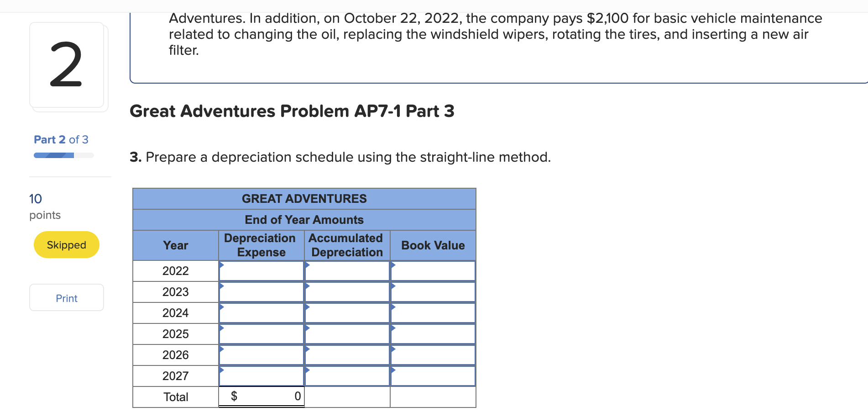The width and height of the screenshot is (868, 418).
Task: Click the Skipped status badge
Action: [66, 244]
